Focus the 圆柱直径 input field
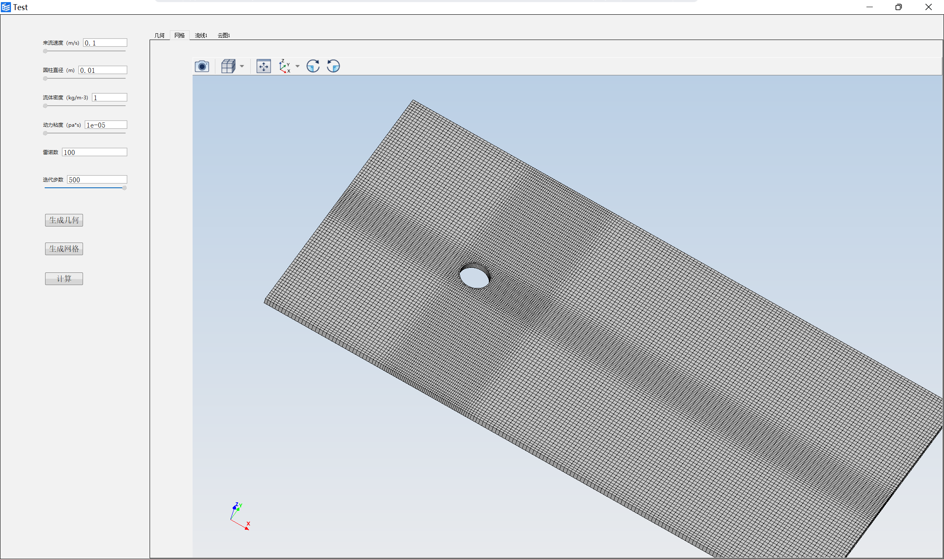Image resolution: width=944 pixels, height=560 pixels. point(103,70)
